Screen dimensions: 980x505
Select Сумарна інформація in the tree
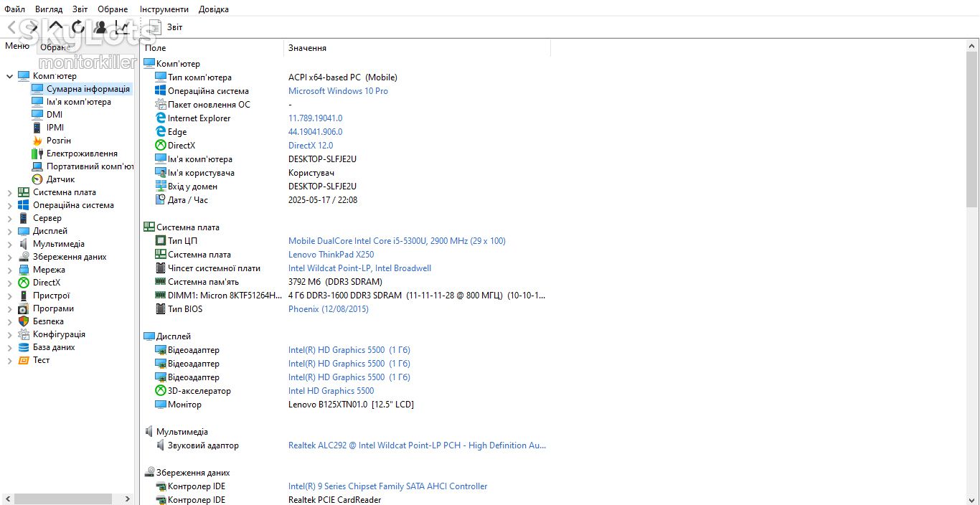[x=88, y=89]
